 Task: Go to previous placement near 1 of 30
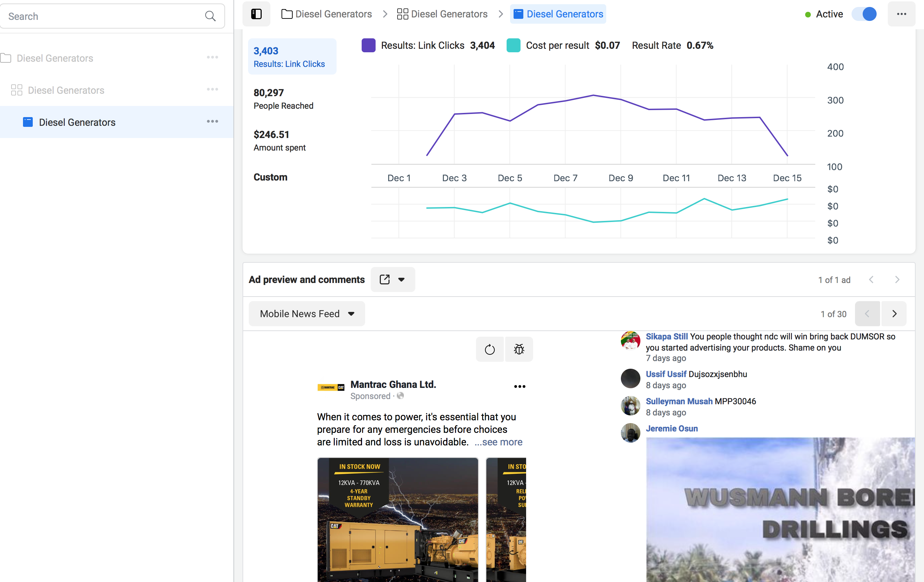tap(867, 314)
